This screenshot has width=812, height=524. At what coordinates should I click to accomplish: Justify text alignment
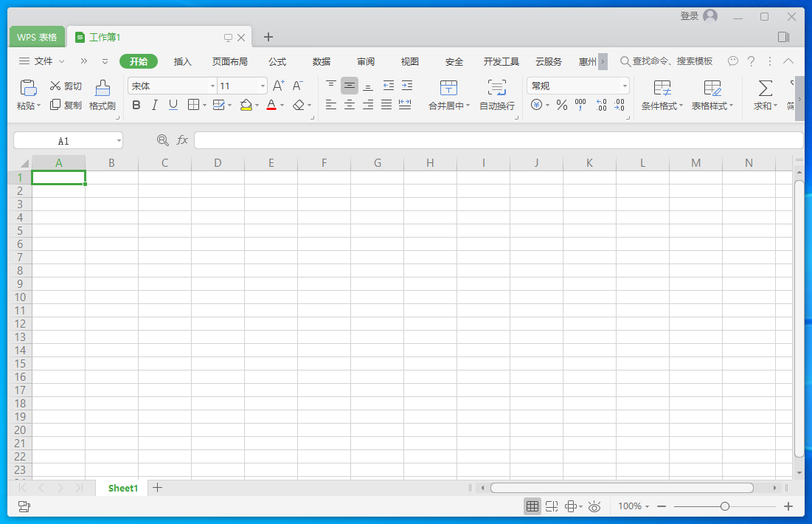pos(386,106)
